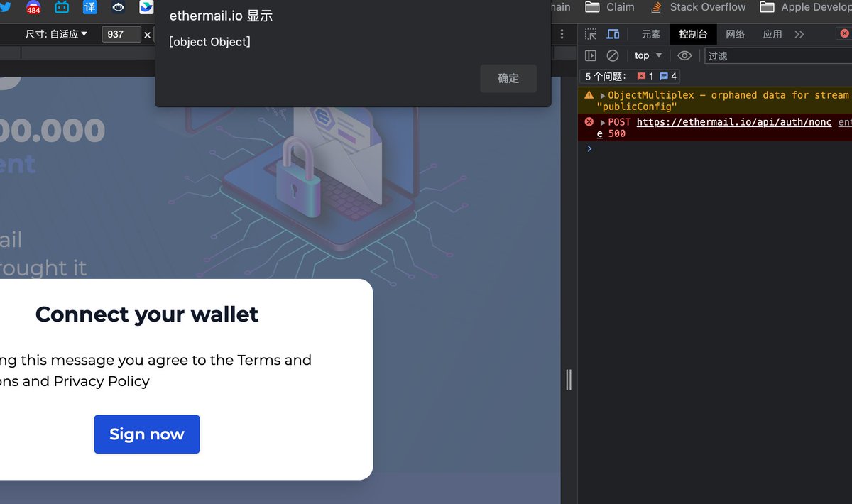852x504 pixels.
Task: Open the Stack Overflow bookmark
Action: click(x=697, y=7)
